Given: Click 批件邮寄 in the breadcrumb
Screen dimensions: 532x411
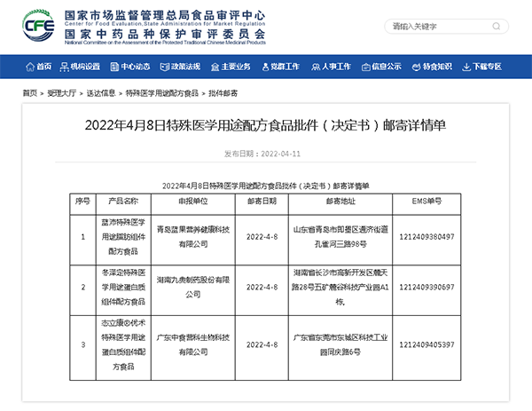Looking at the screenshot, I should (x=223, y=92).
